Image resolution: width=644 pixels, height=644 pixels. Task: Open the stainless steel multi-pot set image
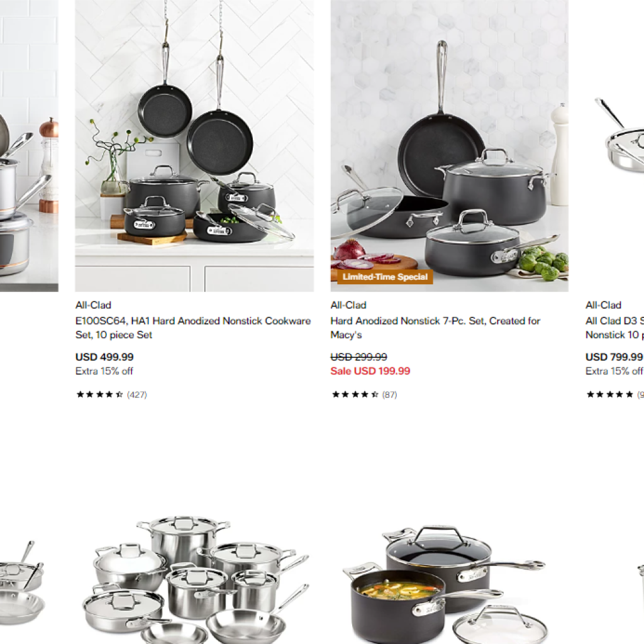tap(196, 579)
